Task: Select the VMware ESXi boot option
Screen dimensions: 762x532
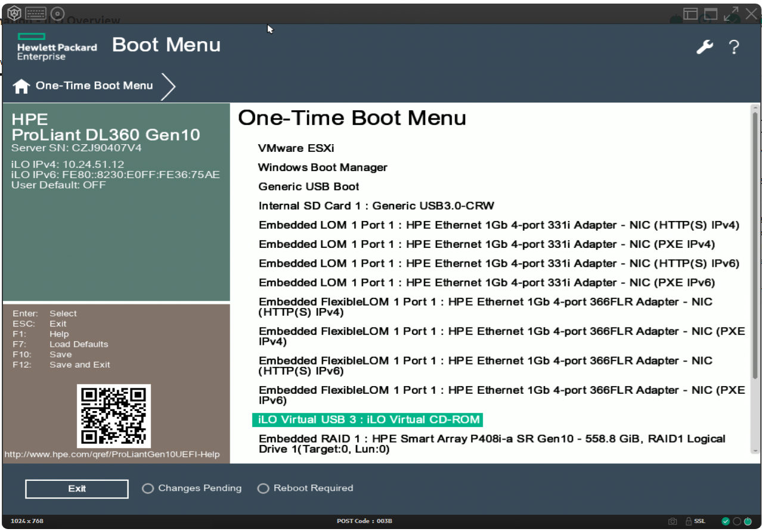Action: 296,148
